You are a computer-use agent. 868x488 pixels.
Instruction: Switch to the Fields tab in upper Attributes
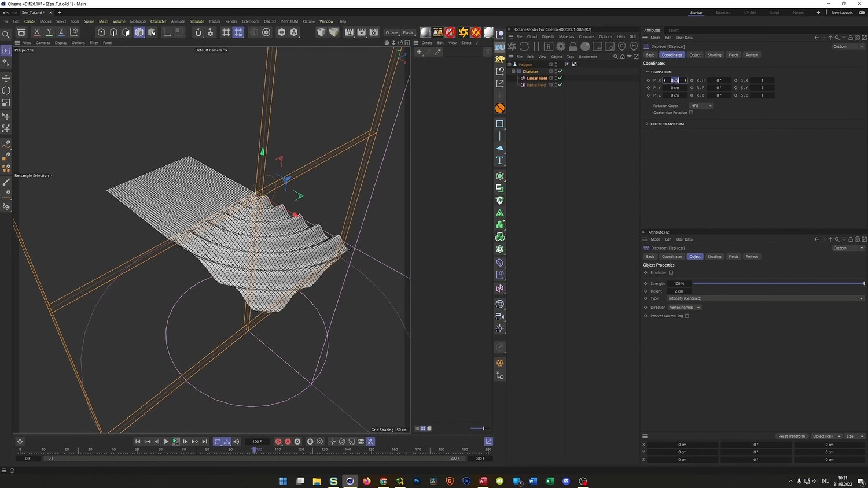tap(733, 55)
